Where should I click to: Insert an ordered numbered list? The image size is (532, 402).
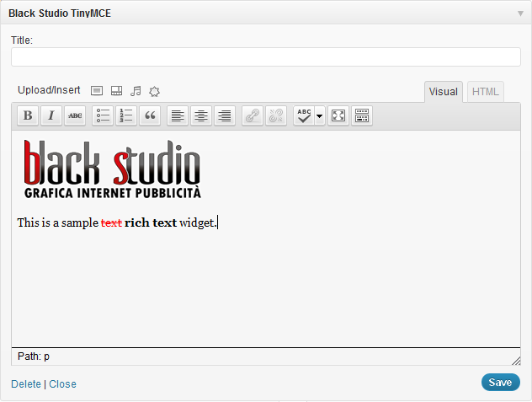[x=126, y=115]
